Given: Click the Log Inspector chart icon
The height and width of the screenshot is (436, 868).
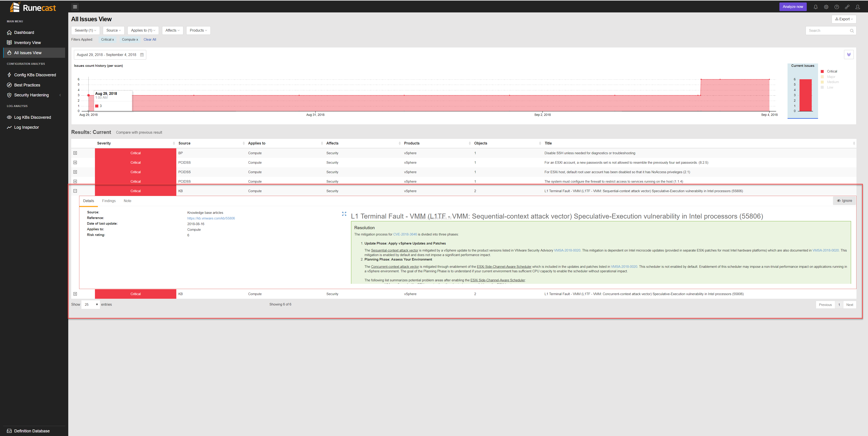Looking at the screenshot, I should pyautogui.click(x=9, y=128).
